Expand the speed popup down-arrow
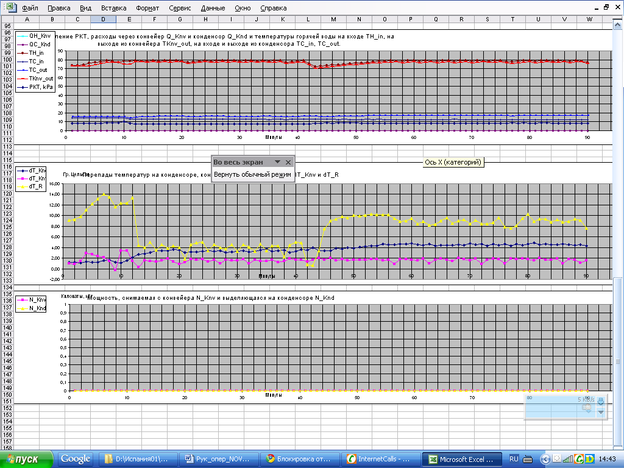Screen dimensions: 624x468 pyautogui.click(x=601, y=413)
